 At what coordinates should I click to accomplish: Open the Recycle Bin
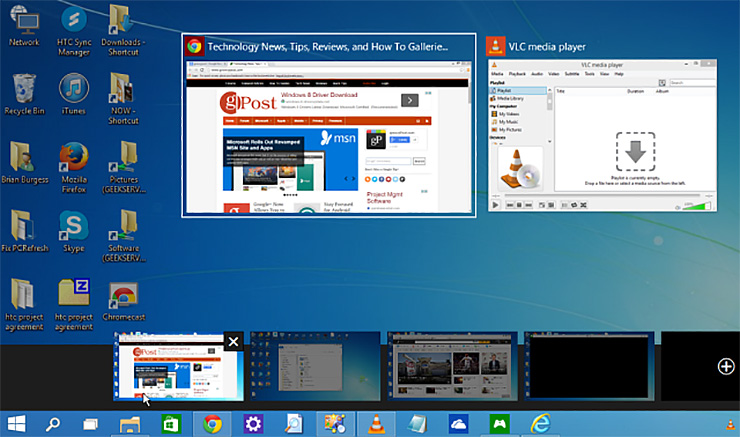pos(24,94)
